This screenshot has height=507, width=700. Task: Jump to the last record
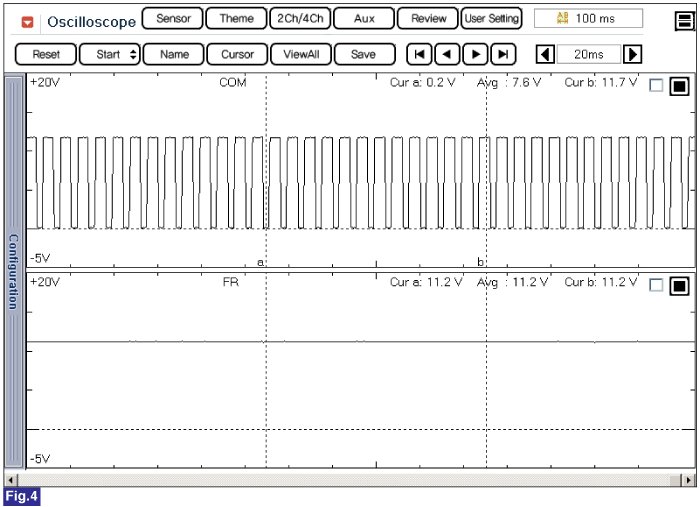pyautogui.click(x=503, y=54)
